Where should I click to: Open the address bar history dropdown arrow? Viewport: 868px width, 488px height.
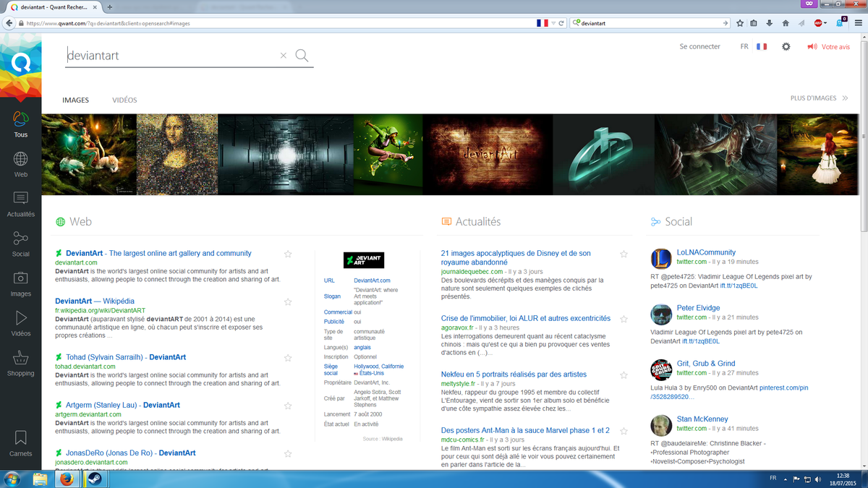553,23
